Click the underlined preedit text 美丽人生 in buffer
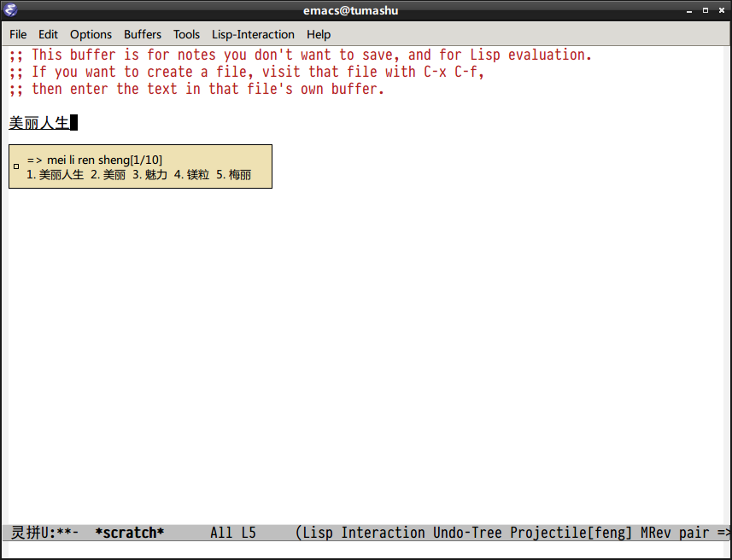732x560 pixels. click(x=39, y=123)
